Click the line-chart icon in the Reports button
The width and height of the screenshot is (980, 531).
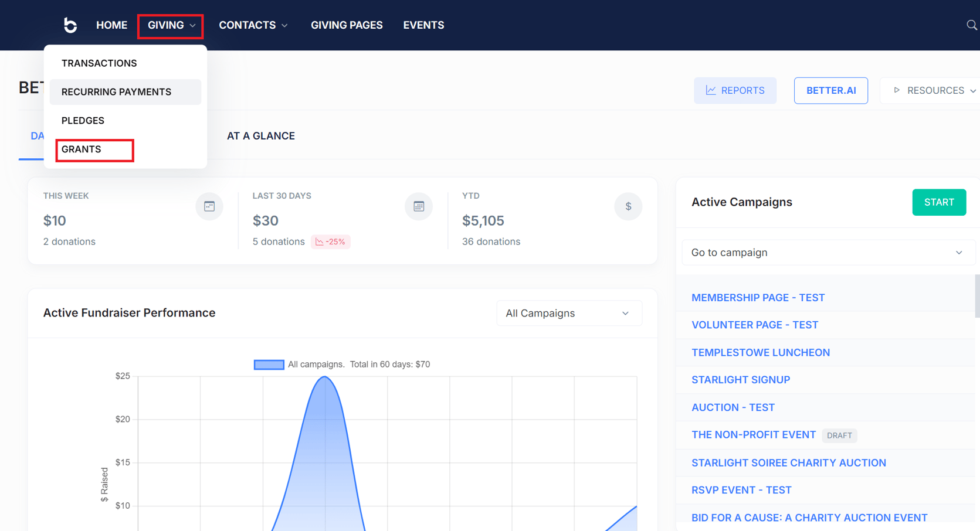click(710, 90)
